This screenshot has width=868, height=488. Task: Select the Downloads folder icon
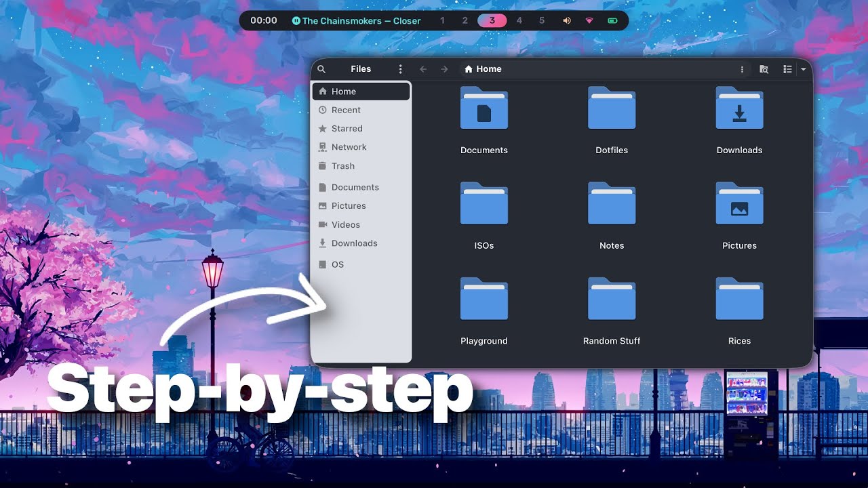739,108
